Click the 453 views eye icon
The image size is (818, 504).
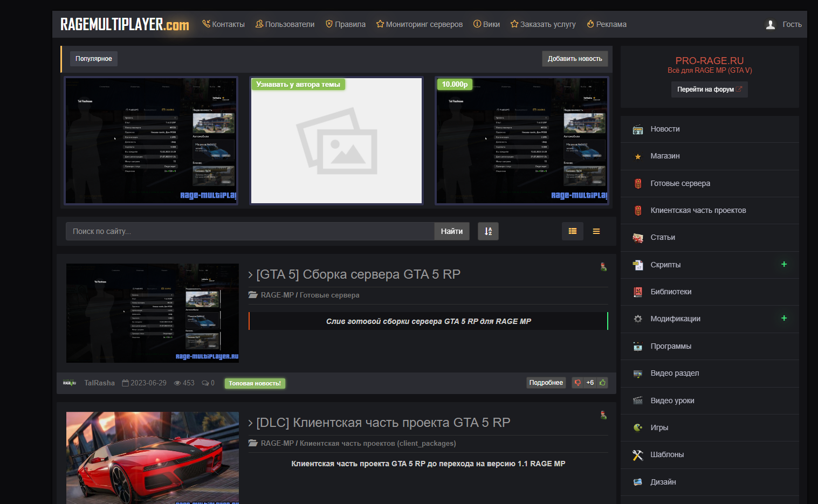[x=177, y=383]
